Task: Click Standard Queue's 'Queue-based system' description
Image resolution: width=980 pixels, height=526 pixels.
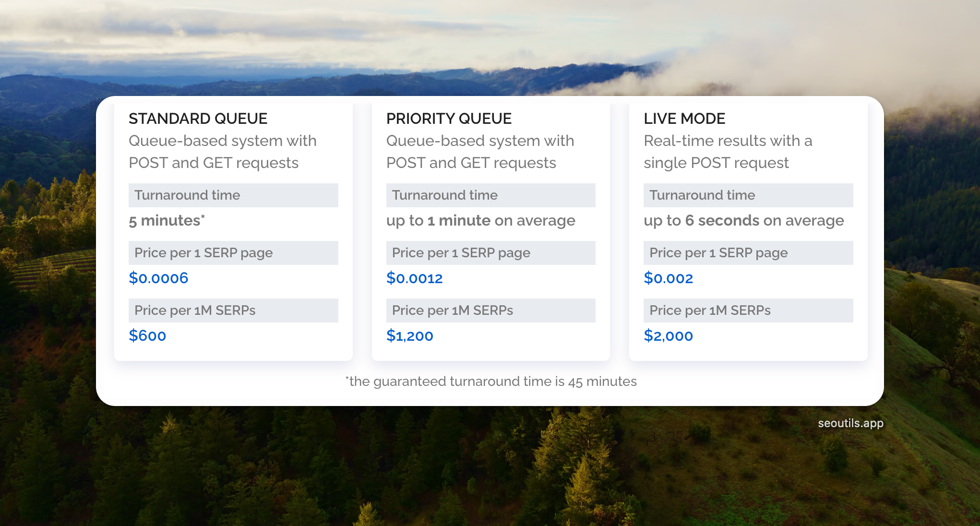Action: coord(222,152)
